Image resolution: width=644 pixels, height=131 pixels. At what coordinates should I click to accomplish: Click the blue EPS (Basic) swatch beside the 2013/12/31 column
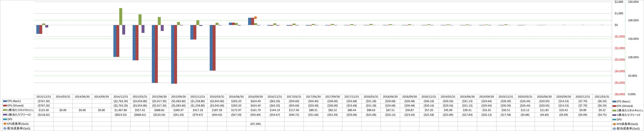[x=5, y=101]
